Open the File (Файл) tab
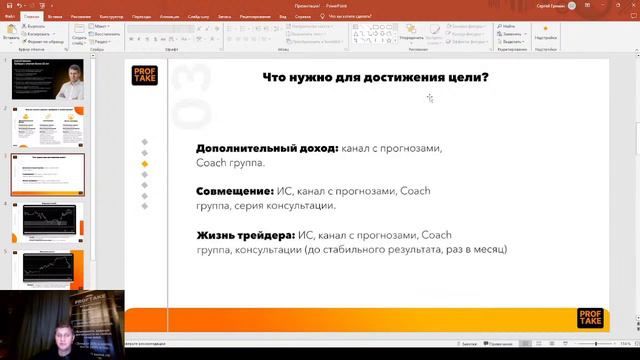 [x=10, y=16]
